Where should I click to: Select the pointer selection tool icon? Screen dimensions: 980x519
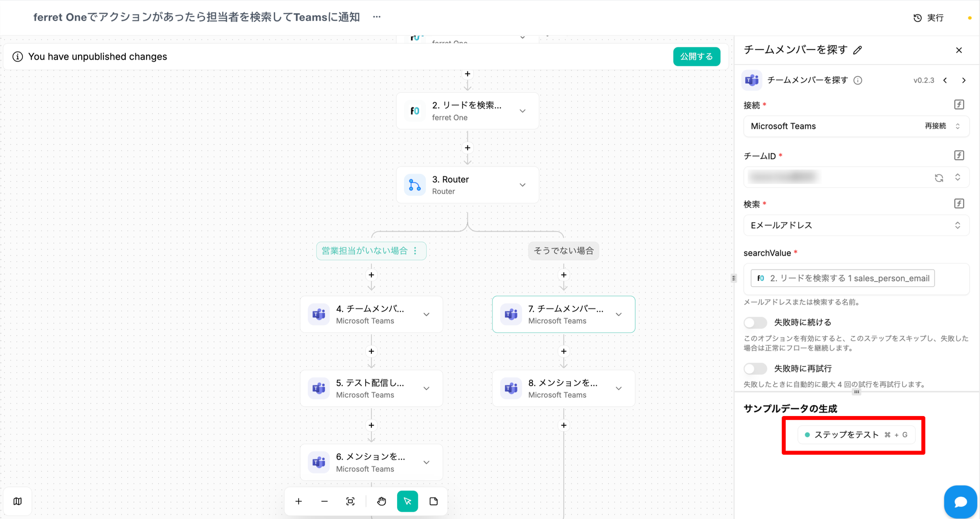pyautogui.click(x=407, y=501)
